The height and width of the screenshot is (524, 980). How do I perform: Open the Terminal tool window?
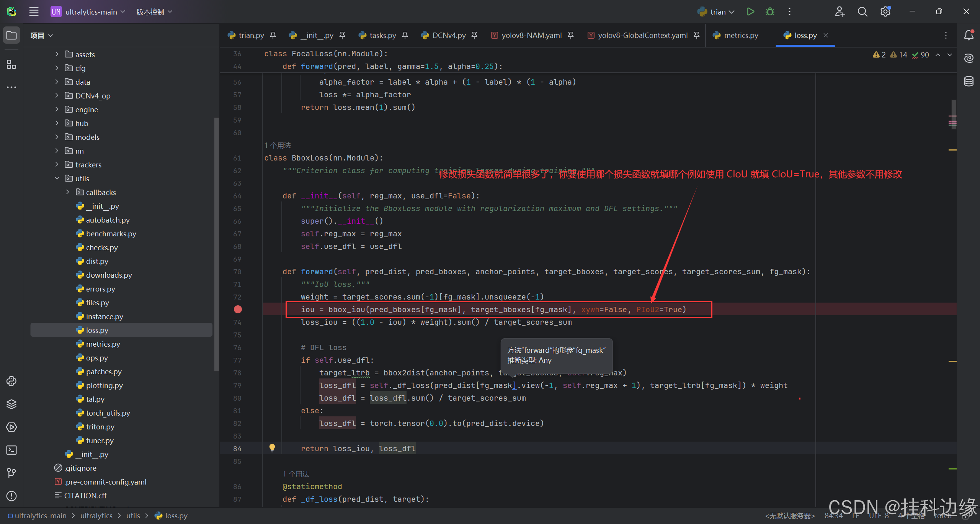[11, 450]
